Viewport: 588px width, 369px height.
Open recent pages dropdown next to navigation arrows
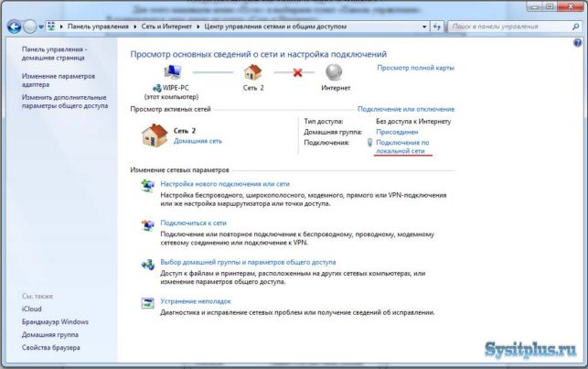pos(41,27)
